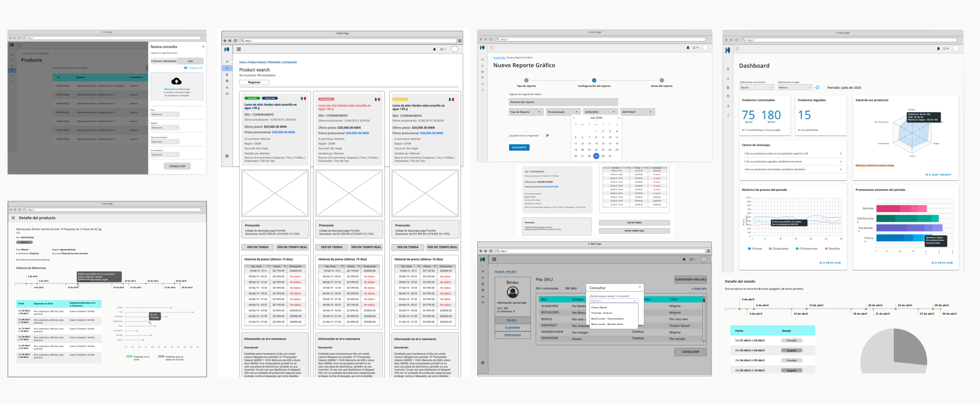Open the País dropdown in Nueva consulta
Viewport: 980px width, 404px height.
point(165,114)
